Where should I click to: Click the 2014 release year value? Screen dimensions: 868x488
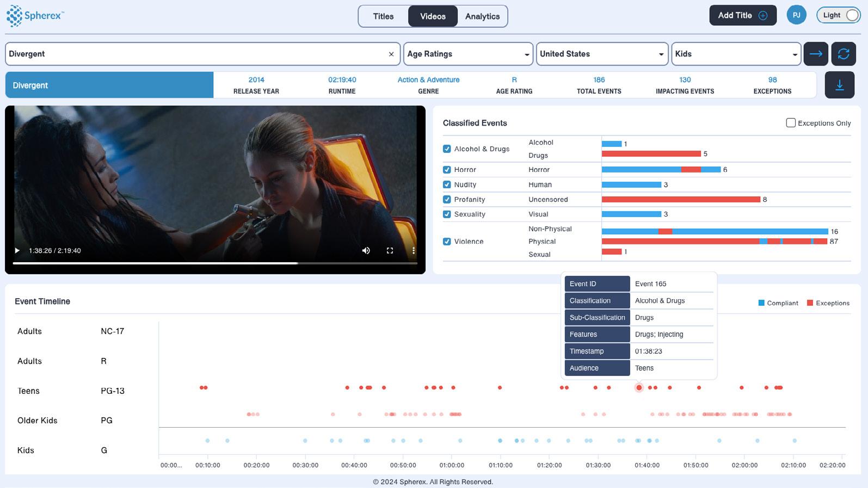pyautogui.click(x=256, y=80)
